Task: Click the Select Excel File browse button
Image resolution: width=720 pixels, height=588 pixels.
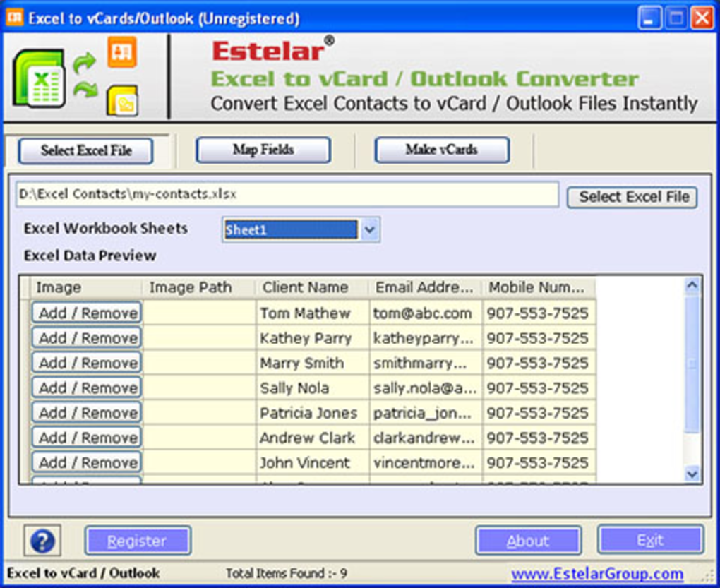Action: (632, 198)
